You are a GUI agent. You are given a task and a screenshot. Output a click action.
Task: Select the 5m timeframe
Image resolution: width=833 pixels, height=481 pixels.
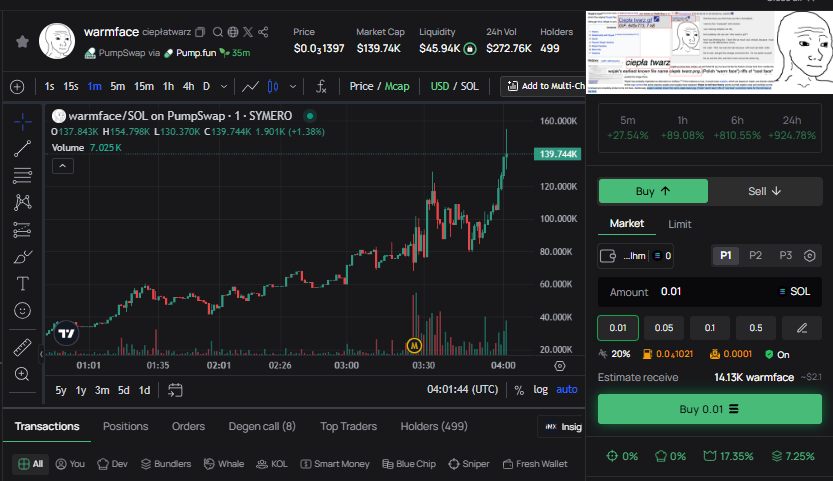coord(117,86)
